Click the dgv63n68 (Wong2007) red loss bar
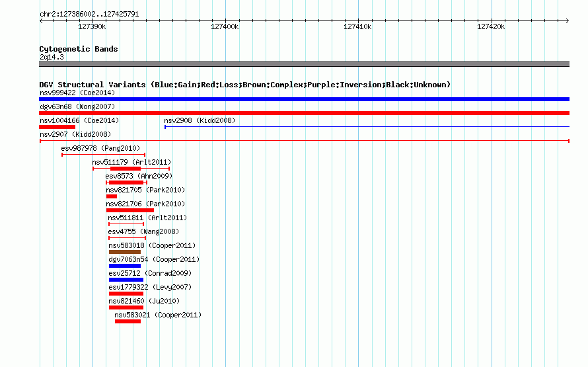 (x=304, y=113)
